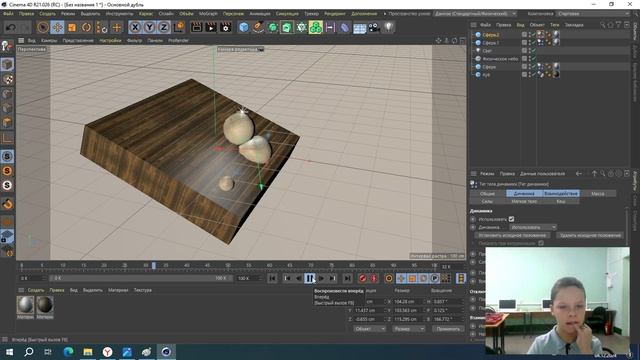Open the Spline Pen tool icon
The width and height of the screenshot is (640, 360).
pyautogui.click(x=258, y=27)
